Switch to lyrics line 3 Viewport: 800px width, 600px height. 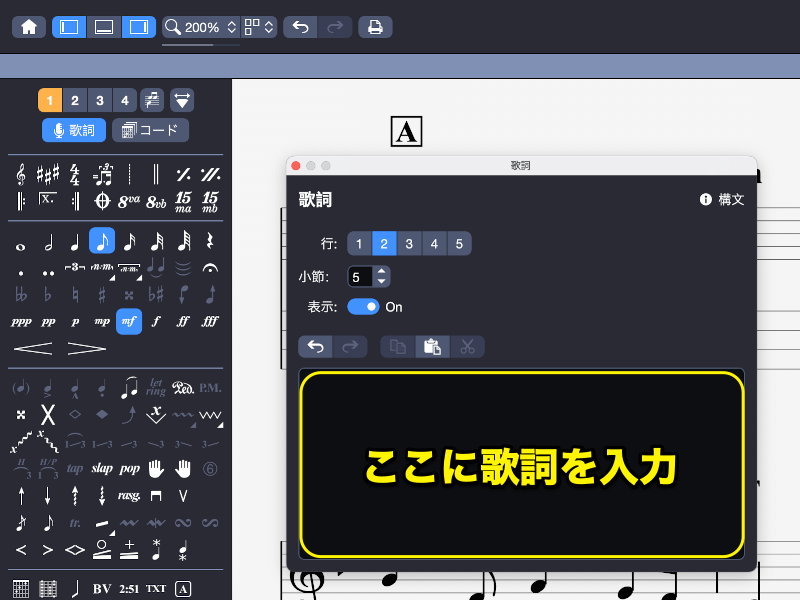pos(409,243)
